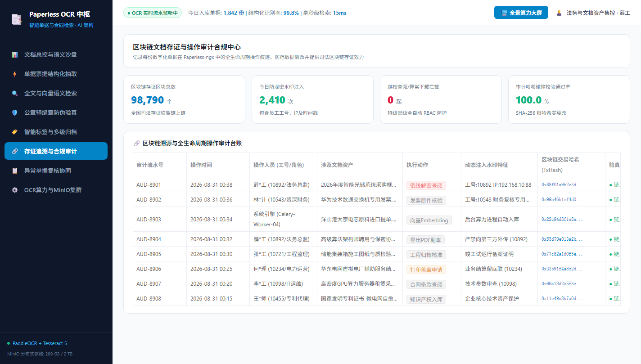Click the gear icon beside OCR算力与MinIO集群

pyautogui.click(x=15, y=190)
